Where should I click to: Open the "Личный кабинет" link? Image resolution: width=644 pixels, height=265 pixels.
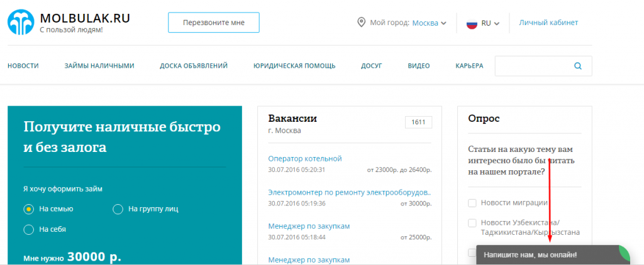[548, 23]
